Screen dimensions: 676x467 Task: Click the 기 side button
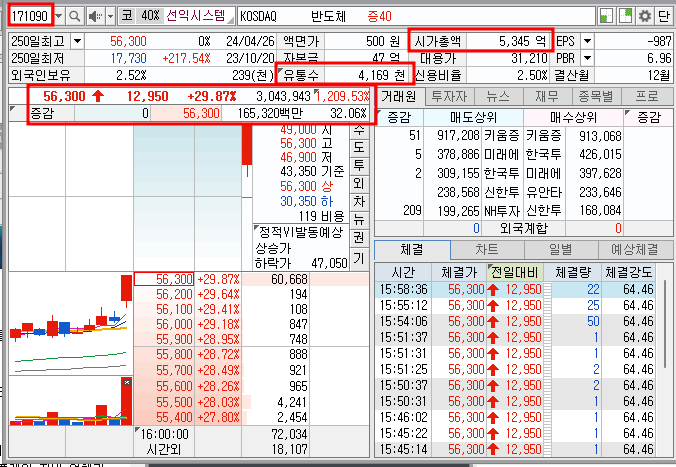(359, 258)
